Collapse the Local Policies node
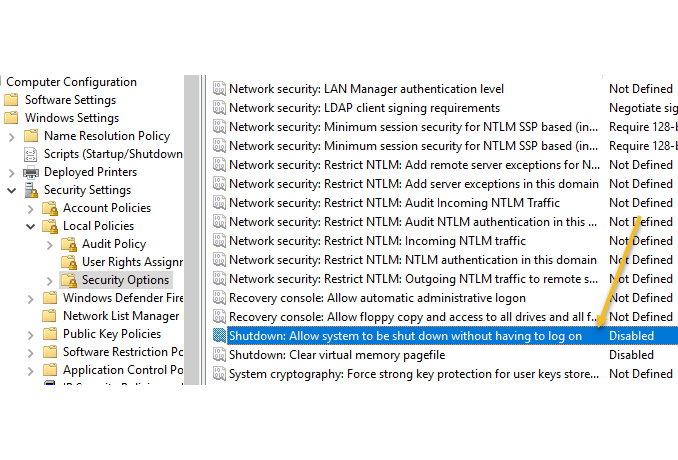678x460 pixels. [30, 226]
